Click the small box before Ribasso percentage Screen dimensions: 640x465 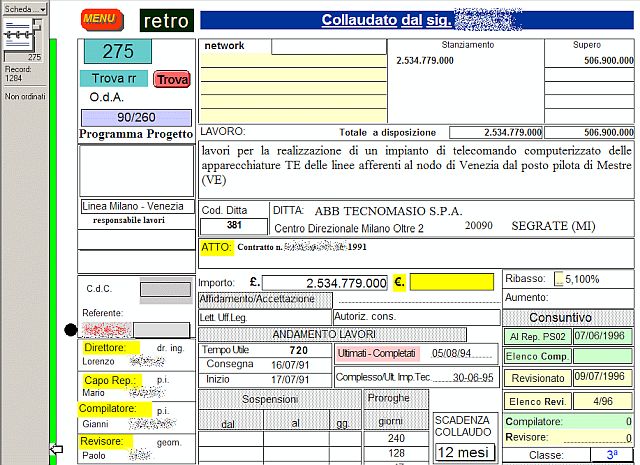(558, 279)
